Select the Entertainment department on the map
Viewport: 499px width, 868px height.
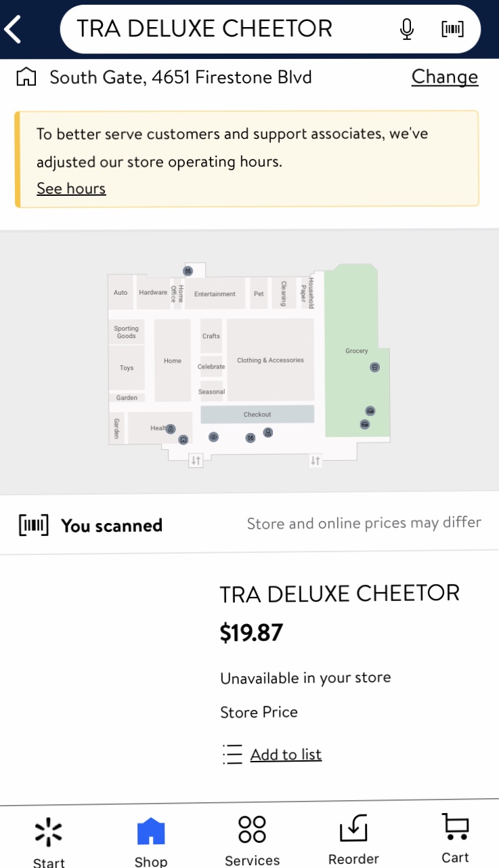click(x=215, y=293)
